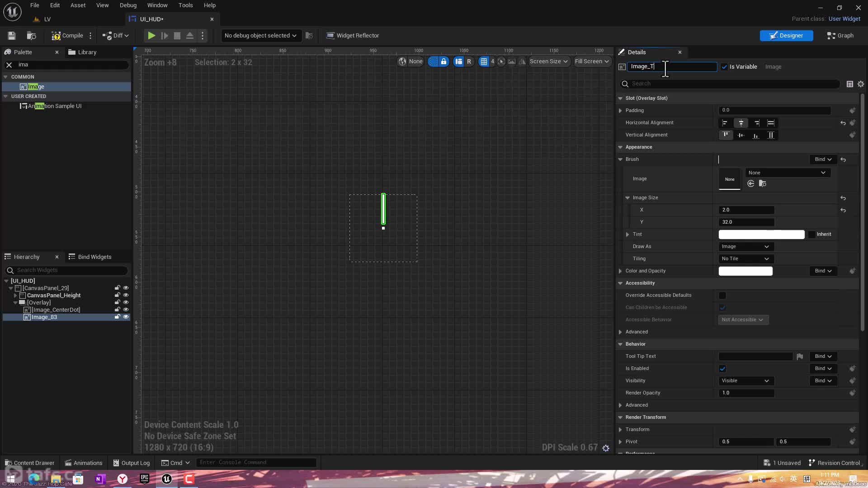
Task: Reset Horizontal Alignment to default
Action: (x=843, y=123)
